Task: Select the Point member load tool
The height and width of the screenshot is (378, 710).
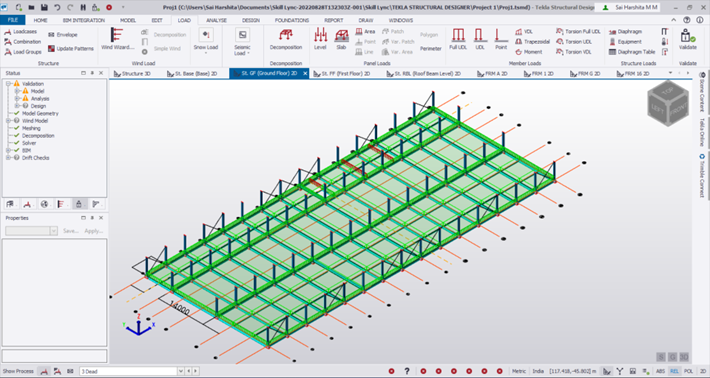Action: point(501,39)
